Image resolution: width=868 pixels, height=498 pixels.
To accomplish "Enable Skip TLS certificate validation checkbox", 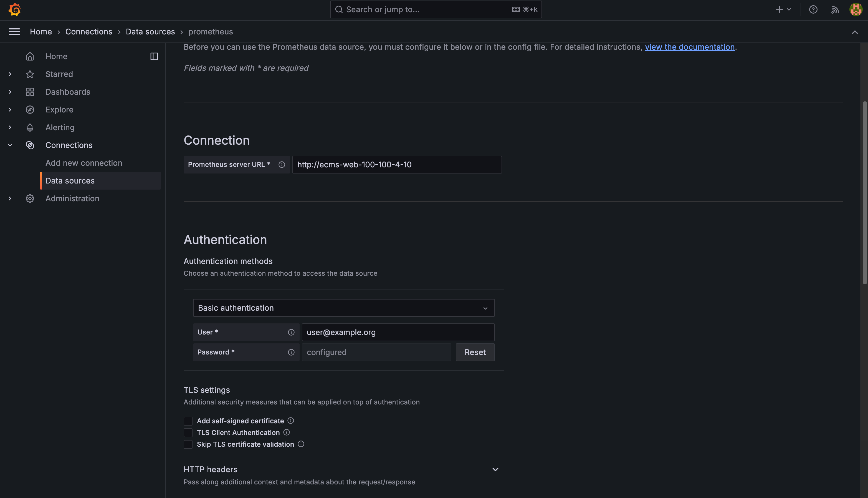I will pos(188,444).
